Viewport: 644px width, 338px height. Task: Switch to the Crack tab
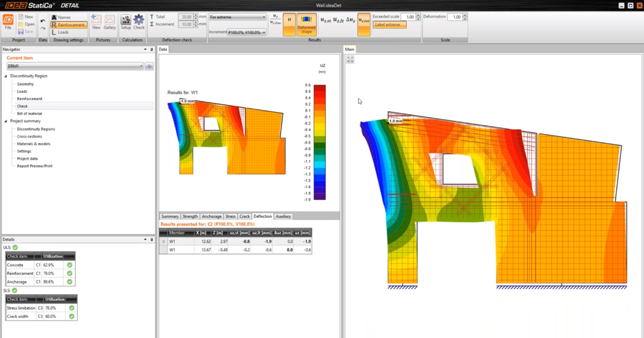pyautogui.click(x=245, y=216)
